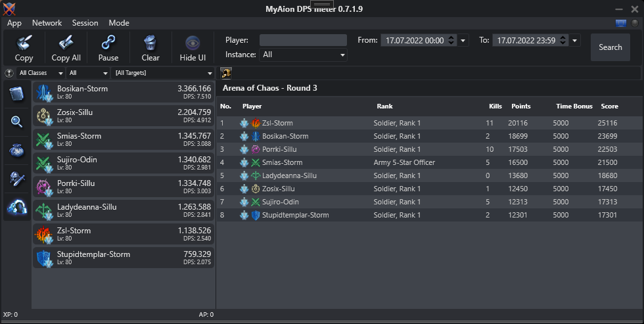Screen dimensions: 644x324
Task: Click the To date field 17.07.2022 23:59
Action: tap(526, 41)
